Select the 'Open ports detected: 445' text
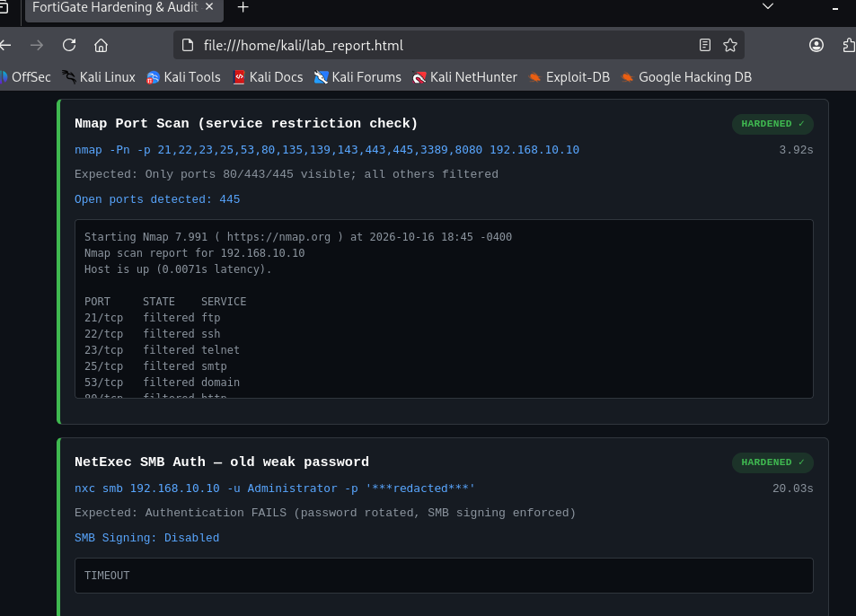 [157, 199]
